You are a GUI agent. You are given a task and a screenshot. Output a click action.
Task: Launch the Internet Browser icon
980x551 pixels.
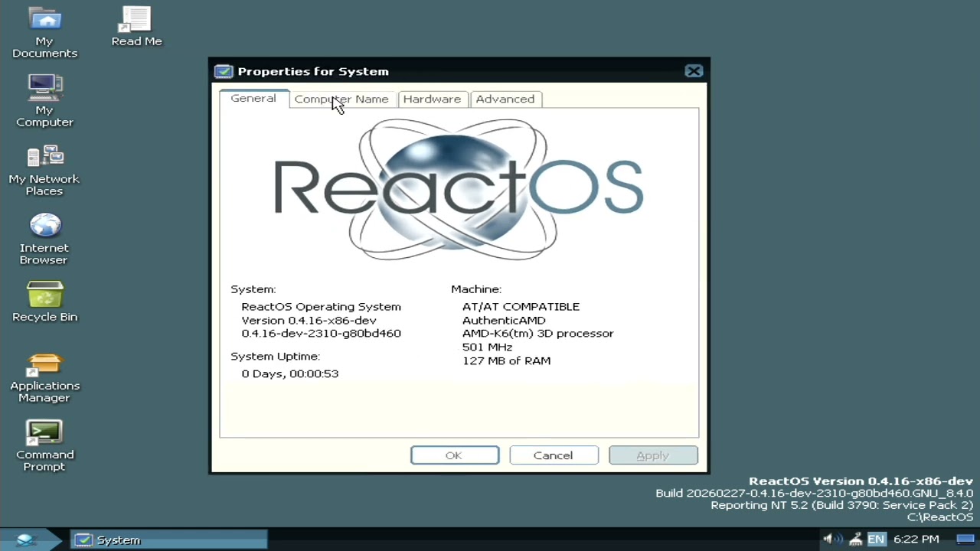(44, 239)
